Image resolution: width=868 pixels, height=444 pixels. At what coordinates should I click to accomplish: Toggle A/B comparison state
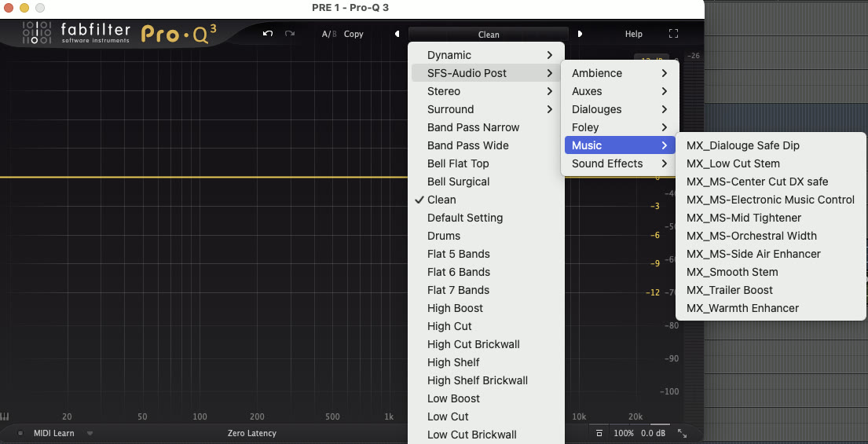coord(328,35)
